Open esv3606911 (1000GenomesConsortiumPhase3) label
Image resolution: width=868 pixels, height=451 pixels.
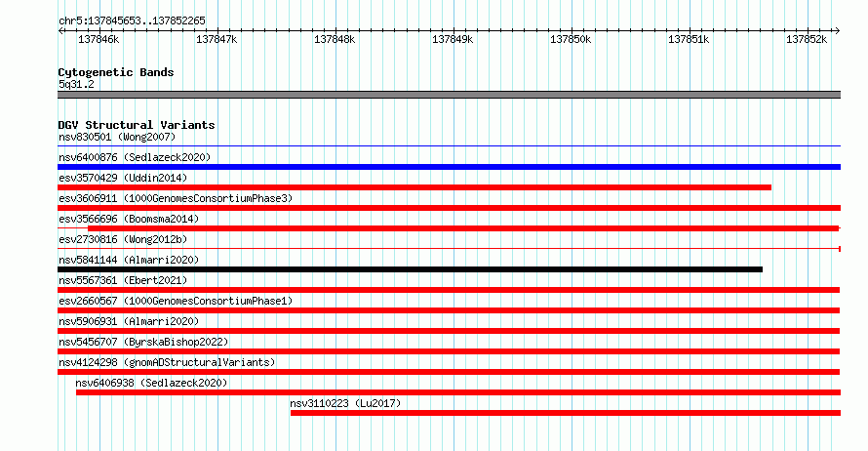[176, 198]
